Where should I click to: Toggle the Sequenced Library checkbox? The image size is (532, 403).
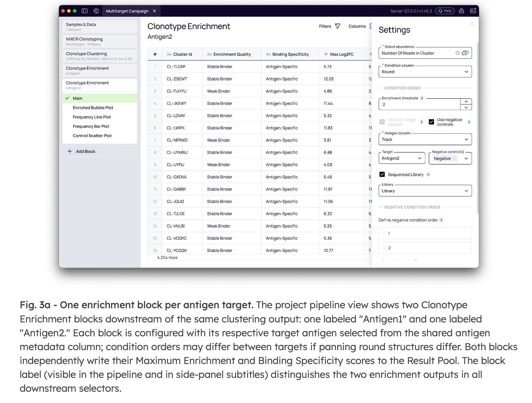[382, 174]
